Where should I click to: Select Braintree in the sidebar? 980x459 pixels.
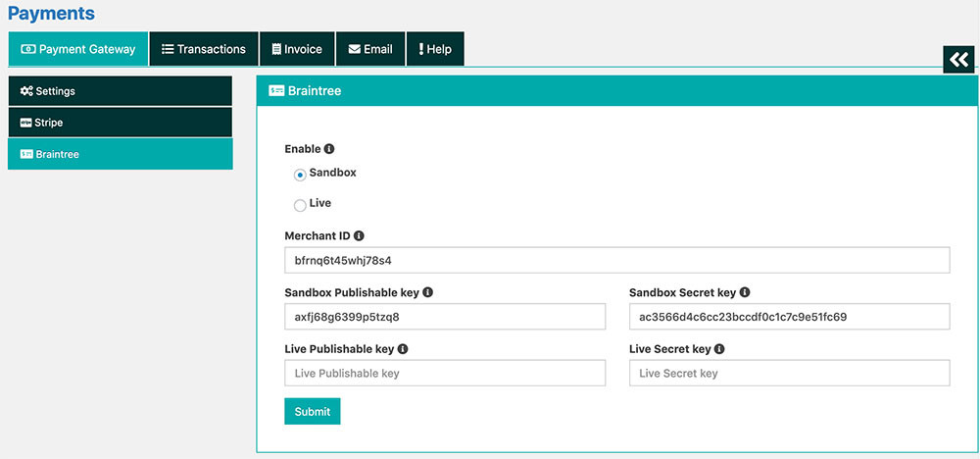120,154
